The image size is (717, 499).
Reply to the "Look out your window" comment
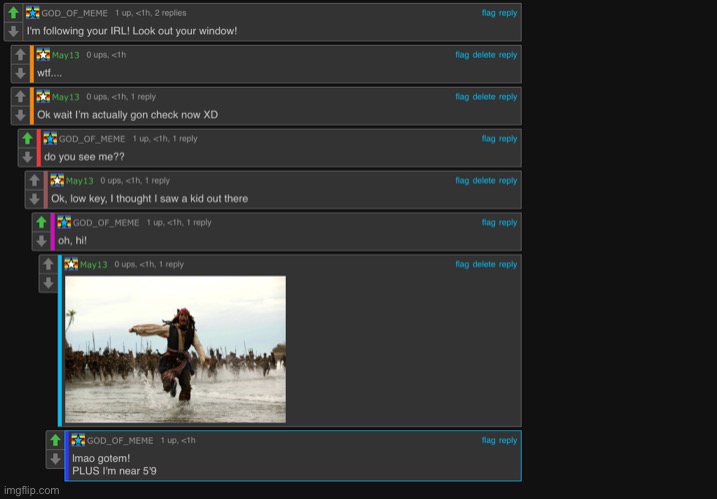click(508, 13)
